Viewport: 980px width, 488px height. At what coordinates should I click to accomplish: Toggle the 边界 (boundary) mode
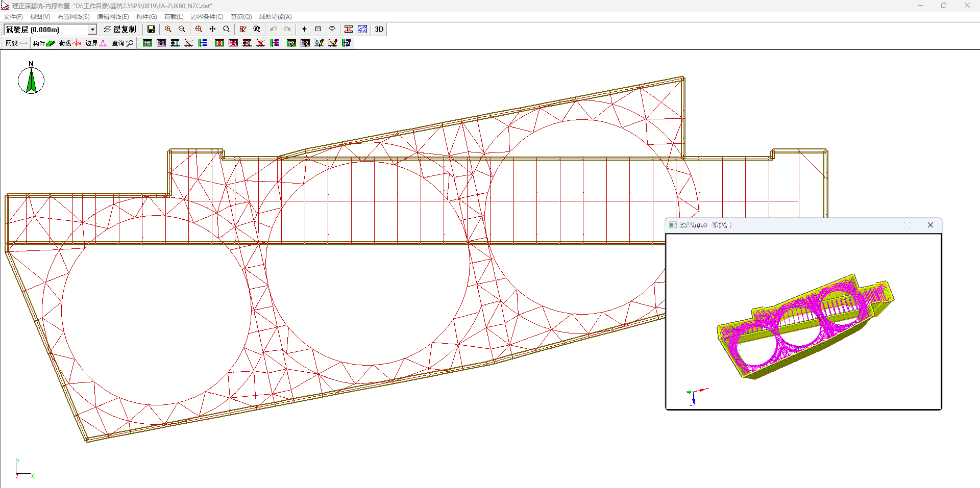96,43
